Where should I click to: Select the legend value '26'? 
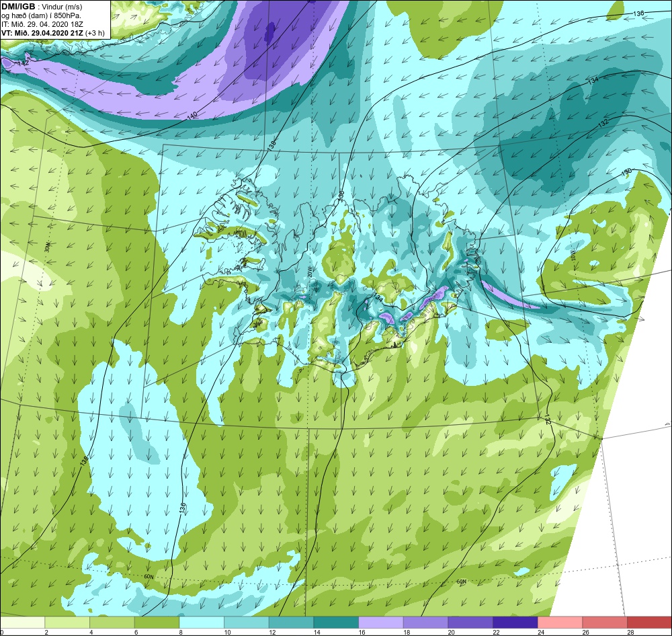point(585,632)
